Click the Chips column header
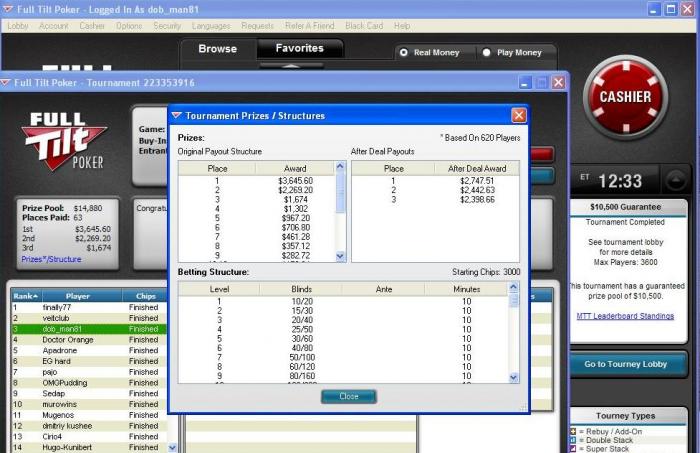 click(x=146, y=296)
